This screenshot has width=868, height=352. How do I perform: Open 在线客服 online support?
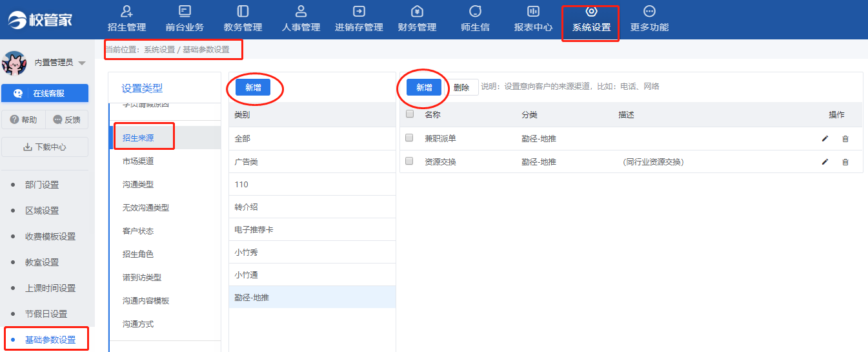45,93
